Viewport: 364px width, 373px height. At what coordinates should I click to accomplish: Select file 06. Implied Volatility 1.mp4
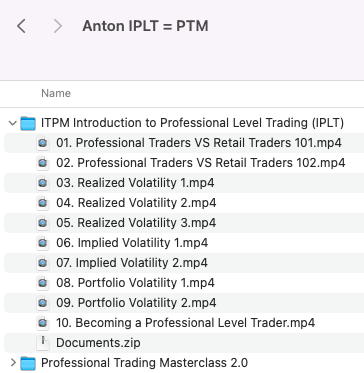[x=132, y=243]
